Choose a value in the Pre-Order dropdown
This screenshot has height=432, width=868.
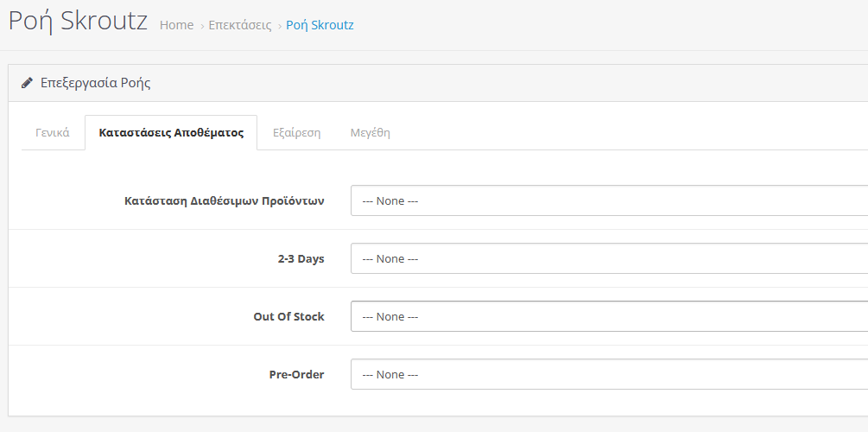[609, 374]
